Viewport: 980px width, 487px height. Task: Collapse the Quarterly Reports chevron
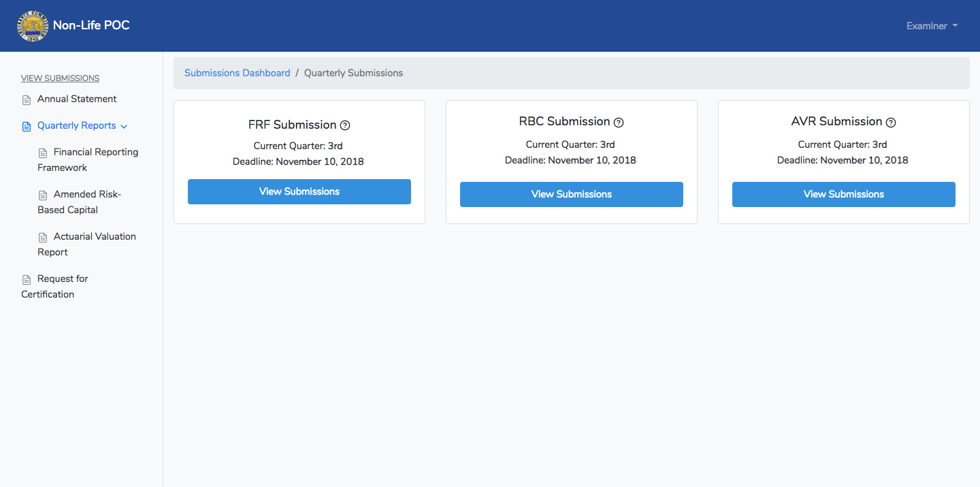coord(124,126)
